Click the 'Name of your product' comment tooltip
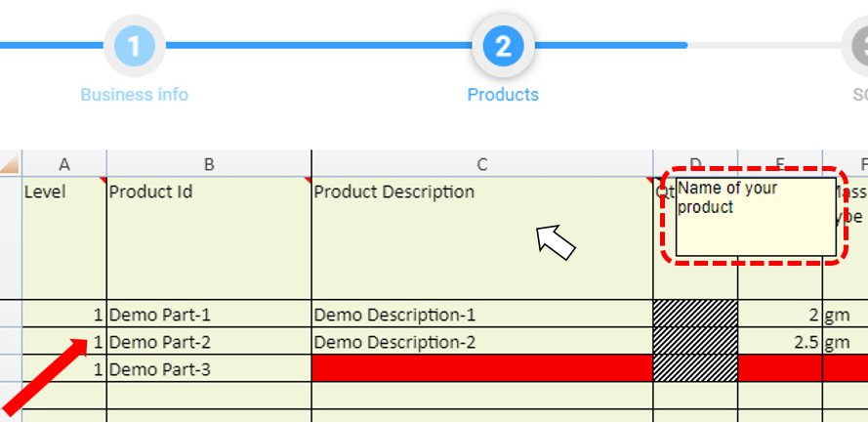 tap(756, 216)
